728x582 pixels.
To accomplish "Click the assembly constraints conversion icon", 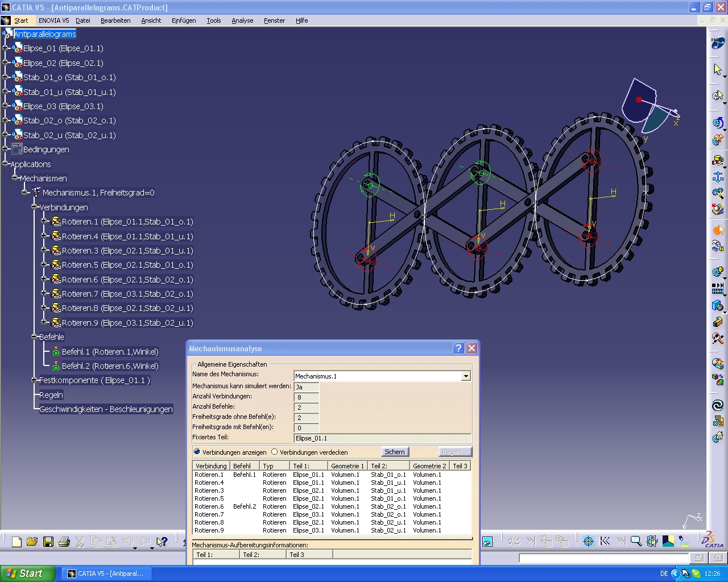I will (x=718, y=193).
